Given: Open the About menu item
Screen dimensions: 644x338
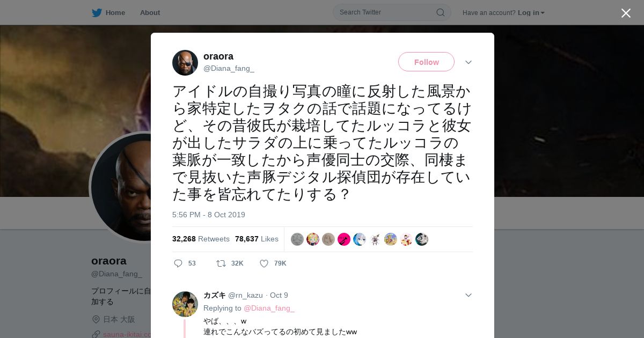Looking at the screenshot, I should pyautogui.click(x=150, y=12).
